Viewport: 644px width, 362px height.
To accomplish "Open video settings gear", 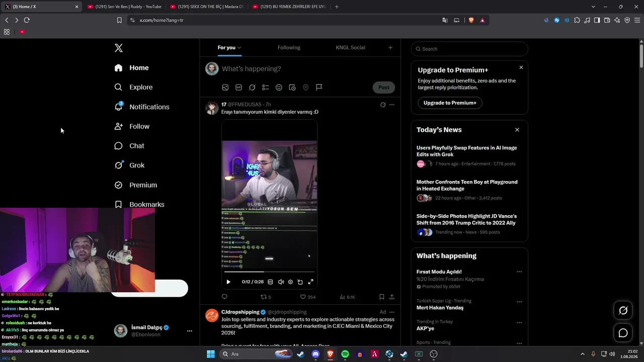I will point(290,282).
